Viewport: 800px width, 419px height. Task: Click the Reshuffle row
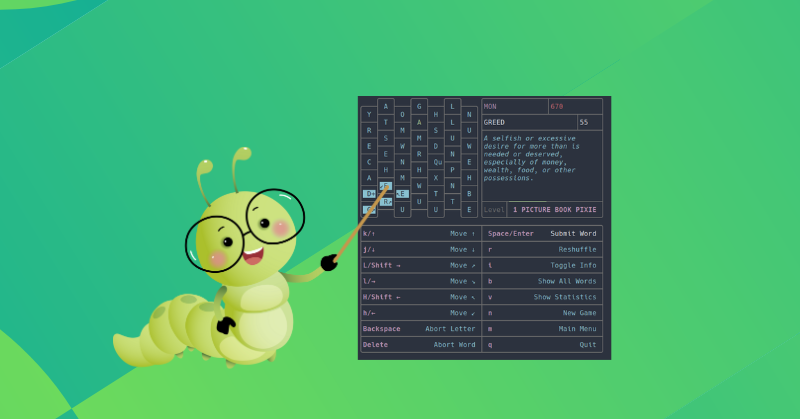[542, 250]
